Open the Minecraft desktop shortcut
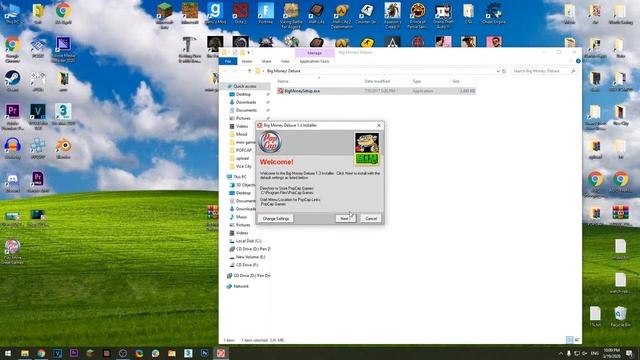Screen dimensions: 640x360 point(190,13)
